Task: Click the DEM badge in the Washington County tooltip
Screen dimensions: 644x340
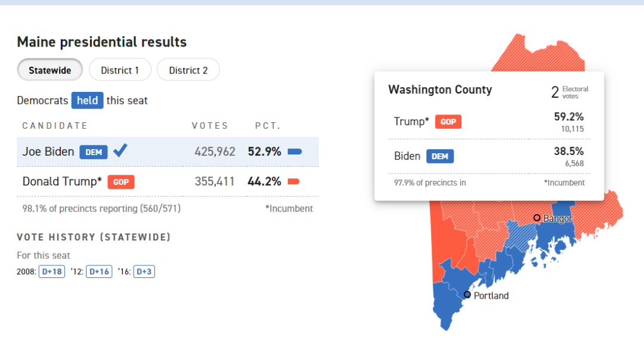Action: (x=440, y=156)
